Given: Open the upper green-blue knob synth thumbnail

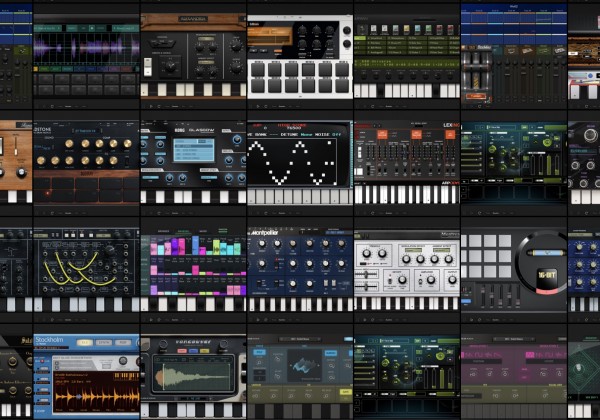Looking at the screenshot, I should (514, 163).
